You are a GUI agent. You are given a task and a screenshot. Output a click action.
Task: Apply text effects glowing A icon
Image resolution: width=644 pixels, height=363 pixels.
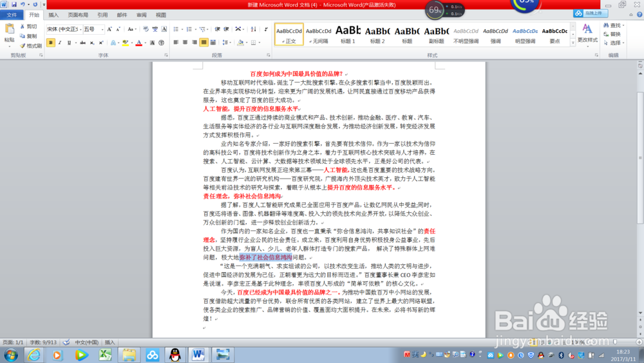[x=113, y=43]
